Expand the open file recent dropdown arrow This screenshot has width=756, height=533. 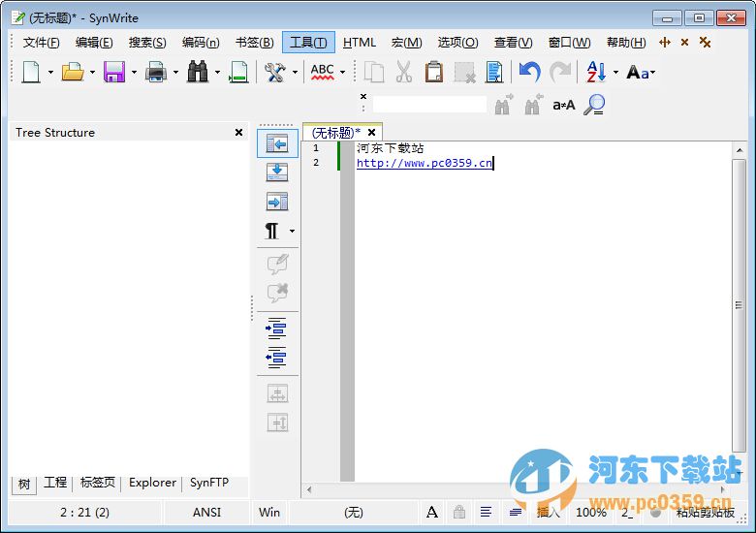click(x=92, y=73)
